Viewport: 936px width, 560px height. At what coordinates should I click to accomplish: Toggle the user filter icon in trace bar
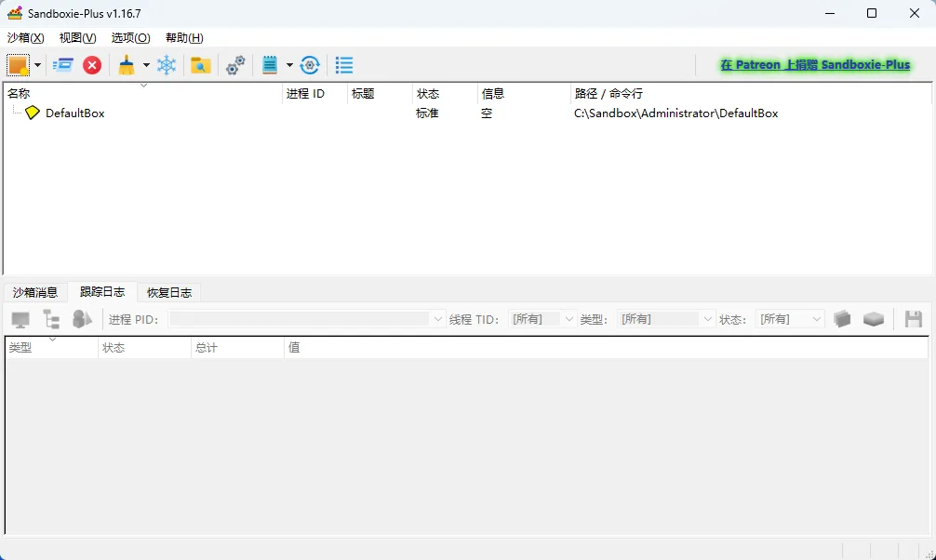pos(82,318)
